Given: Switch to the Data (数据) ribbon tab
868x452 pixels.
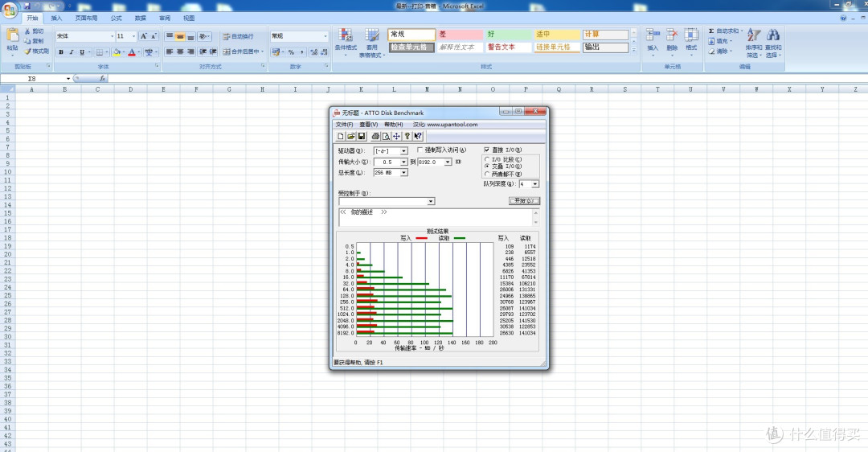Looking at the screenshot, I should [x=141, y=18].
